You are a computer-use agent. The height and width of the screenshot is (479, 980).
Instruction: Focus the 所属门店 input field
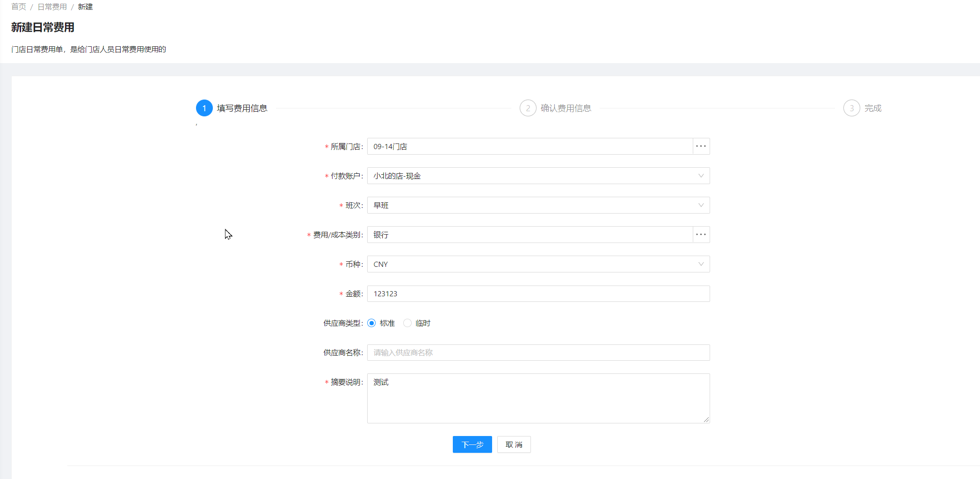[x=530, y=146]
